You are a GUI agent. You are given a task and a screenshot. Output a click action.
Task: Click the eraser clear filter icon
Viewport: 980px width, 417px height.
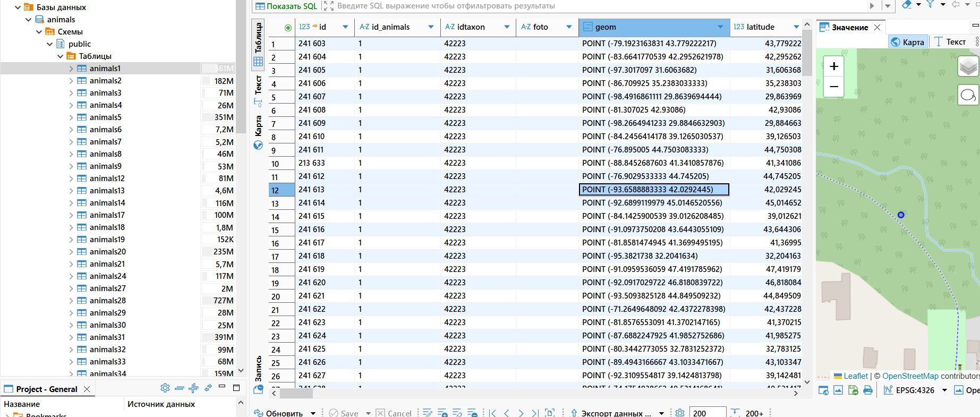coord(907,5)
